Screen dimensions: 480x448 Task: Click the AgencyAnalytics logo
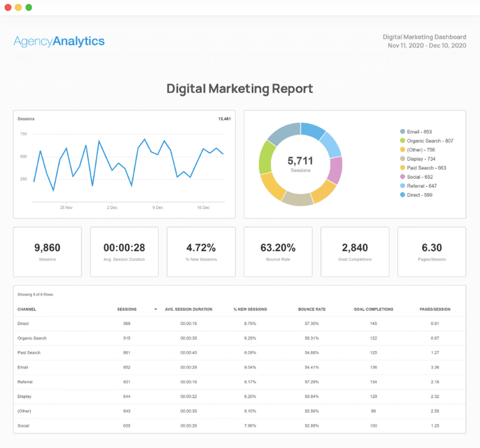pyautogui.click(x=59, y=41)
